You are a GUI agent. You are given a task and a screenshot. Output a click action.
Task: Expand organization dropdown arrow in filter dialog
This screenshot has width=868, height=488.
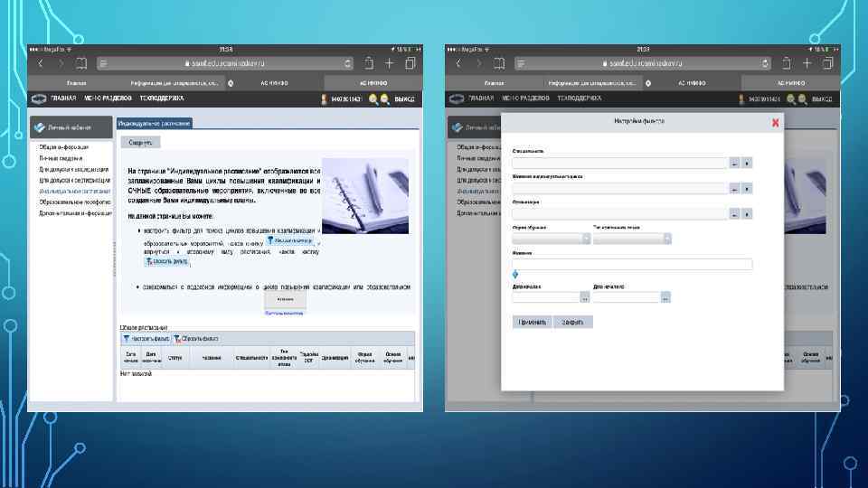point(747,213)
